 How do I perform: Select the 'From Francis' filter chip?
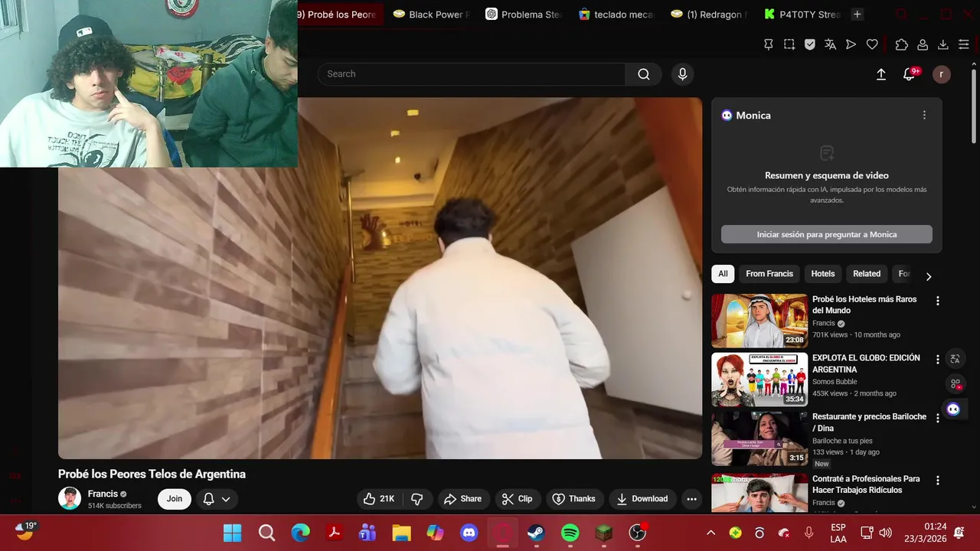point(769,274)
